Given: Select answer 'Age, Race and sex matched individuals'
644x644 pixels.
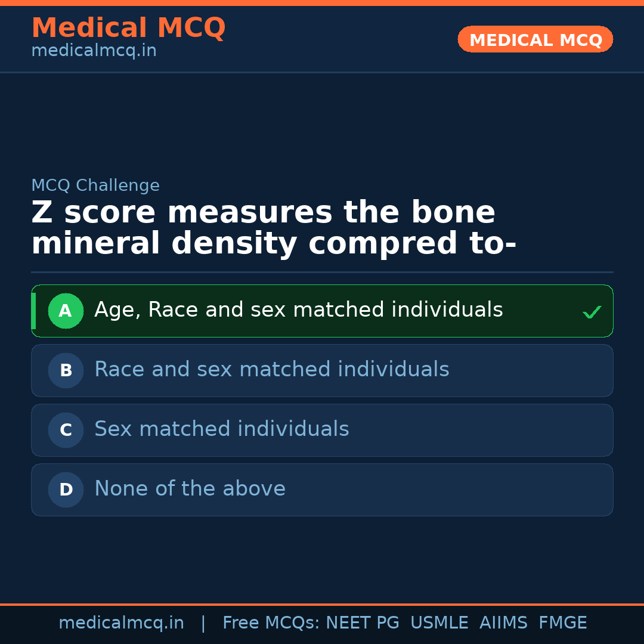Looking at the screenshot, I should 298,310.
